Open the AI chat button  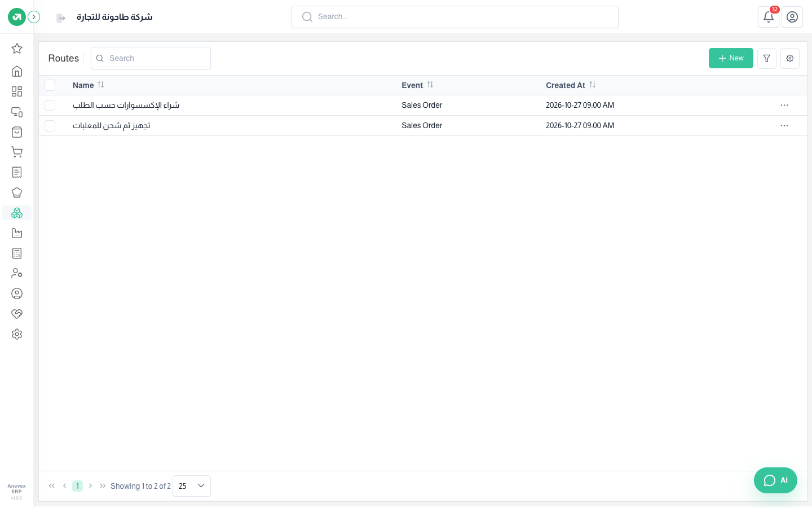(x=775, y=480)
